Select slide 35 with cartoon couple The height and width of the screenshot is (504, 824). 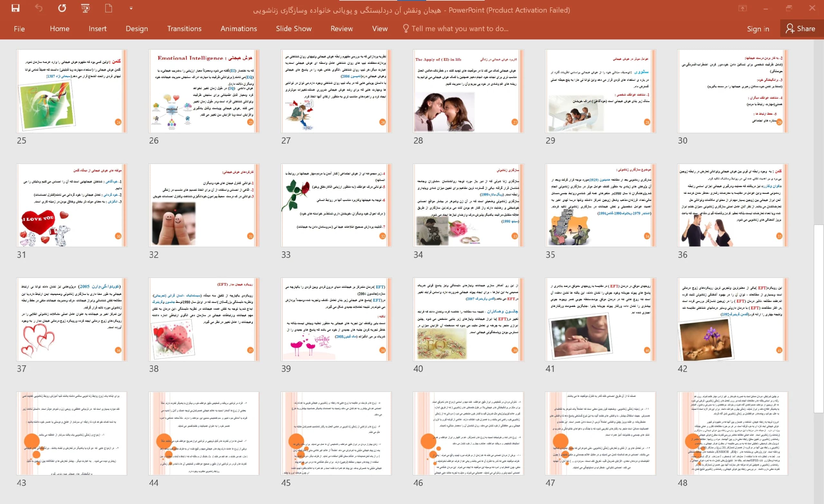[601, 205]
